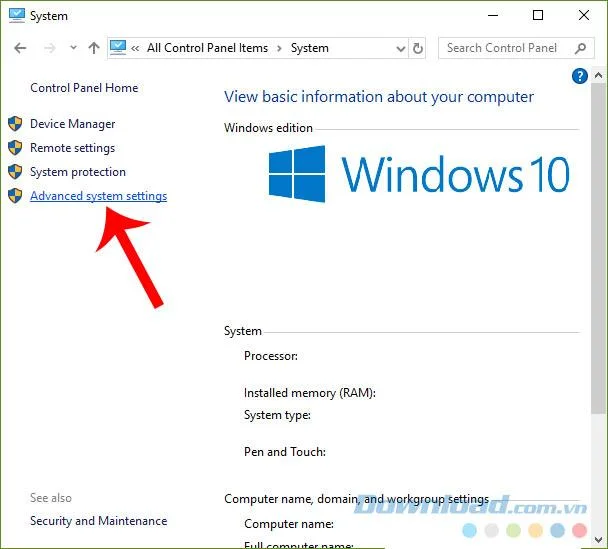This screenshot has height=549, width=608.
Task: Open Security and Maintenance link
Action: (98, 521)
